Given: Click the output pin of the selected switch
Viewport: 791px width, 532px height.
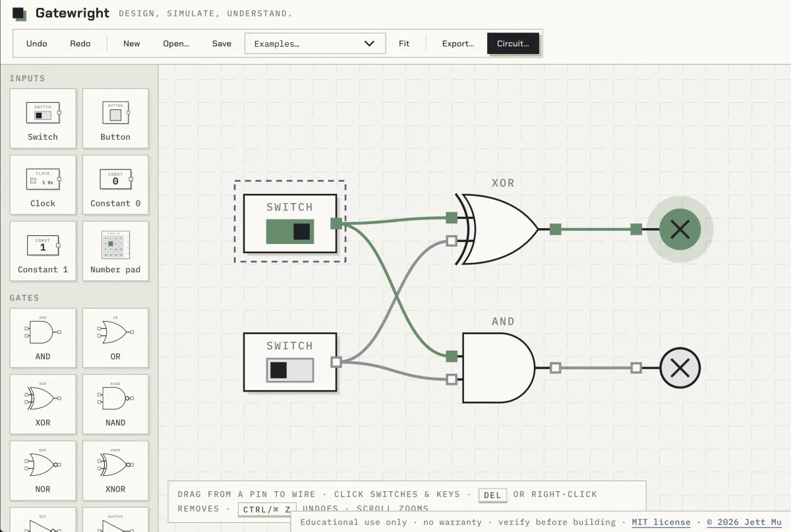Looking at the screenshot, I should coord(336,223).
